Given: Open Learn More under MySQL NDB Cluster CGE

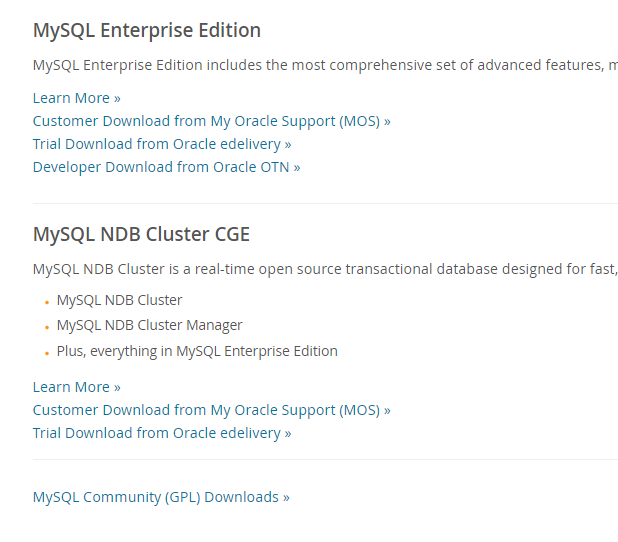Looking at the screenshot, I should 76,387.
